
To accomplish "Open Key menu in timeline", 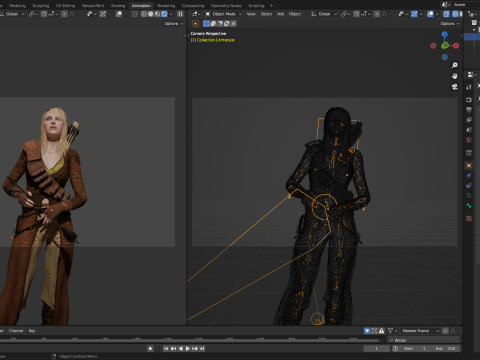I will click(x=32, y=331).
